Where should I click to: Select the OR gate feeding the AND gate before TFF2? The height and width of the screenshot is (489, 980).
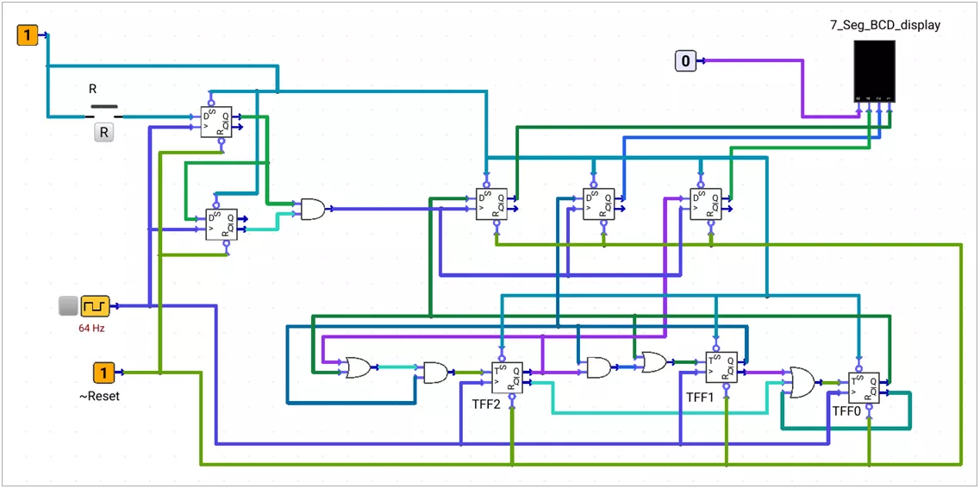(x=358, y=367)
